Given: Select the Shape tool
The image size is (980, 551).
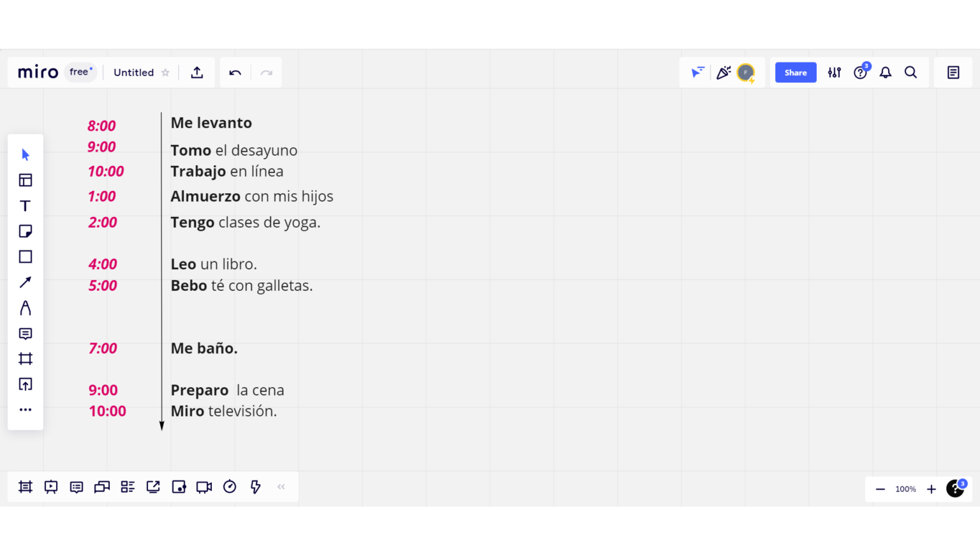Looking at the screenshot, I should pos(26,256).
